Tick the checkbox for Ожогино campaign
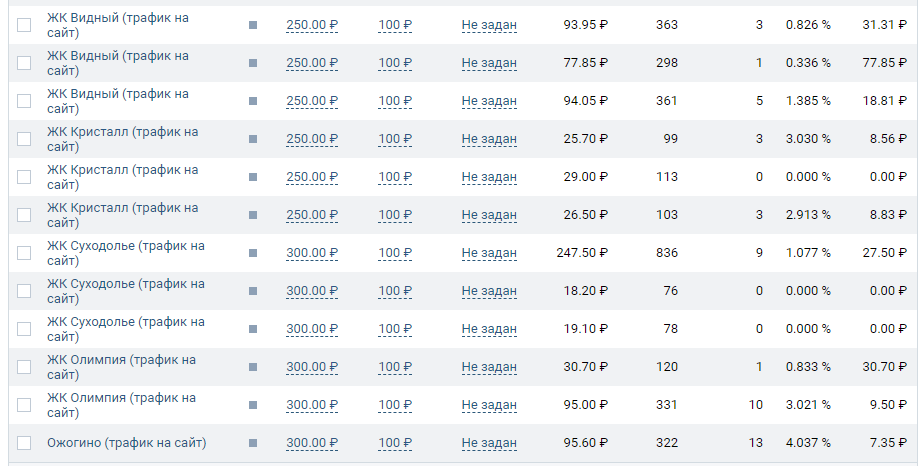This screenshot has width=922, height=466. coord(24,443)
